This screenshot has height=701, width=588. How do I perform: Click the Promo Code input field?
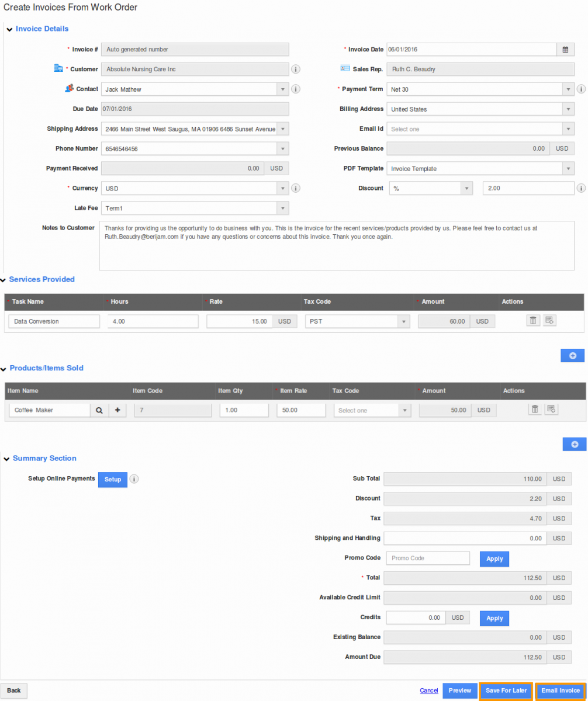(428, 558)
